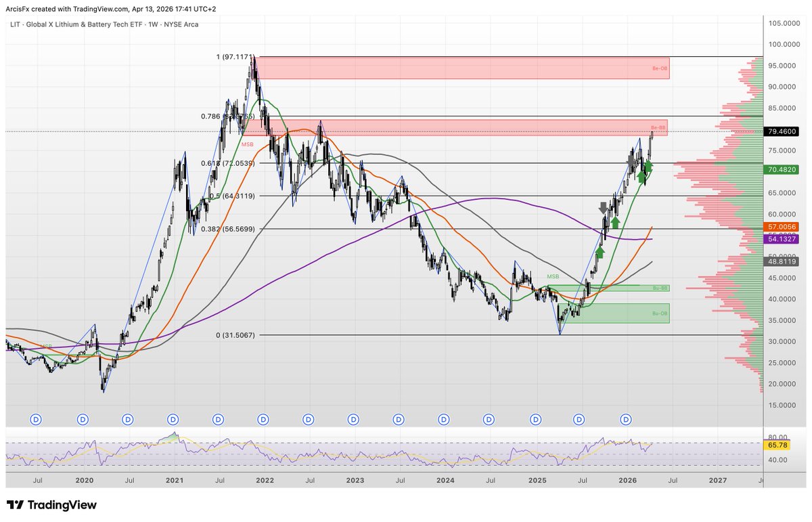Select the RSI value label 65.78
Viewport: 812px width, 522px height.
(775, 445)
